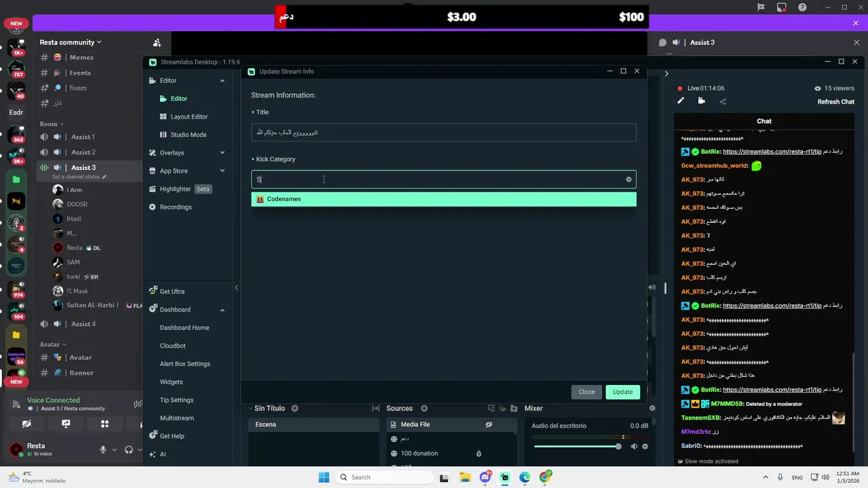Open microphone options dropdown arrow
868x488 pixels.
tap(113, 449)
